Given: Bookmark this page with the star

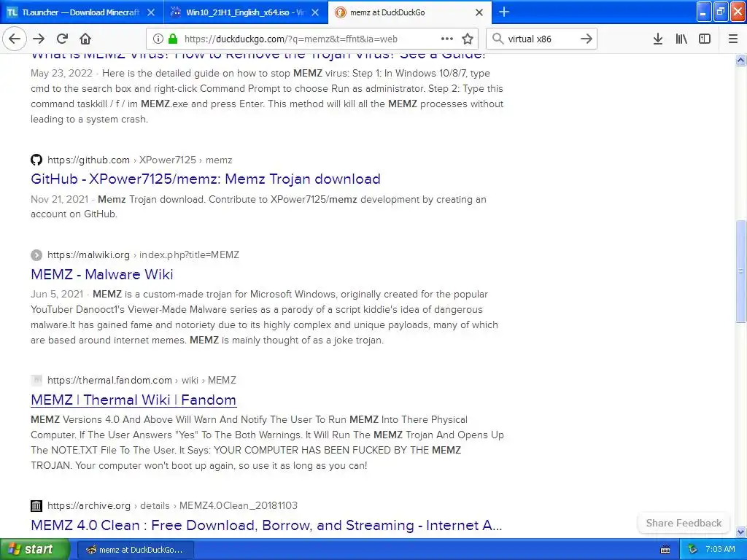Looking at the screenshot, I should tap(468, 39).
